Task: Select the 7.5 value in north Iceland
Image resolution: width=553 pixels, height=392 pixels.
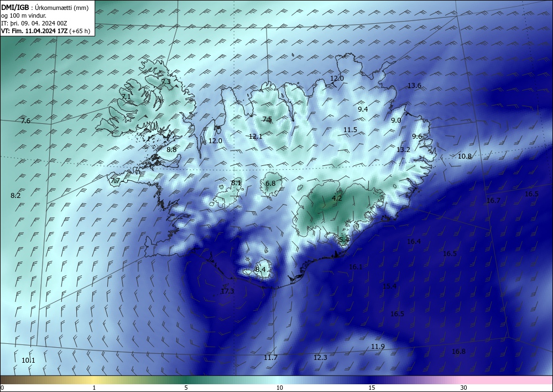Action: pyautogui.click(x=267, y=119)
